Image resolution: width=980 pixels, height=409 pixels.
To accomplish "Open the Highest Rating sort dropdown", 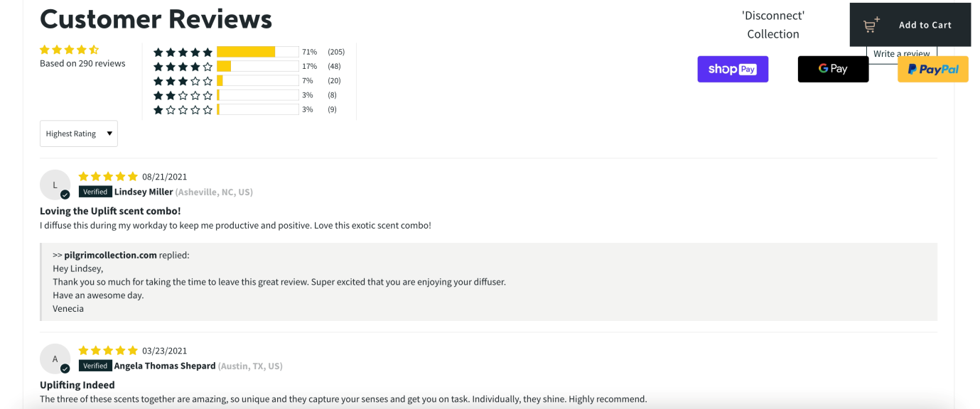I will (79, 133).
